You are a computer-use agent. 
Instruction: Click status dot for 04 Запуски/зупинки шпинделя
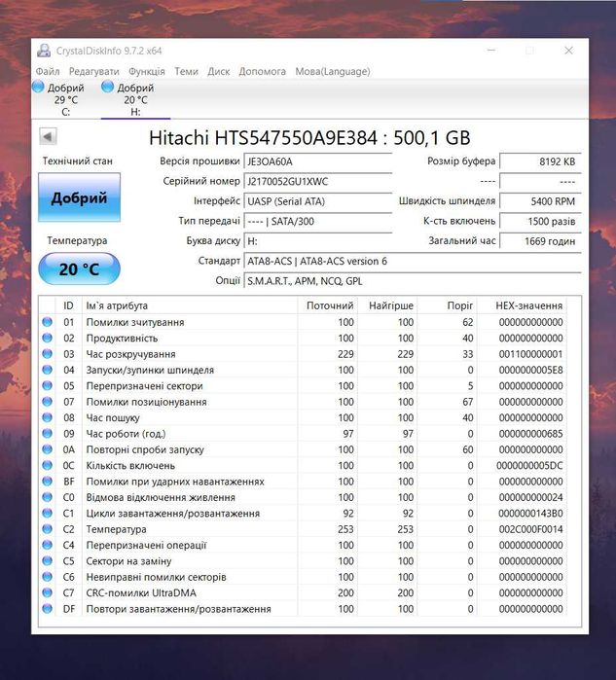pyautogui.click(x=48, y=370)
